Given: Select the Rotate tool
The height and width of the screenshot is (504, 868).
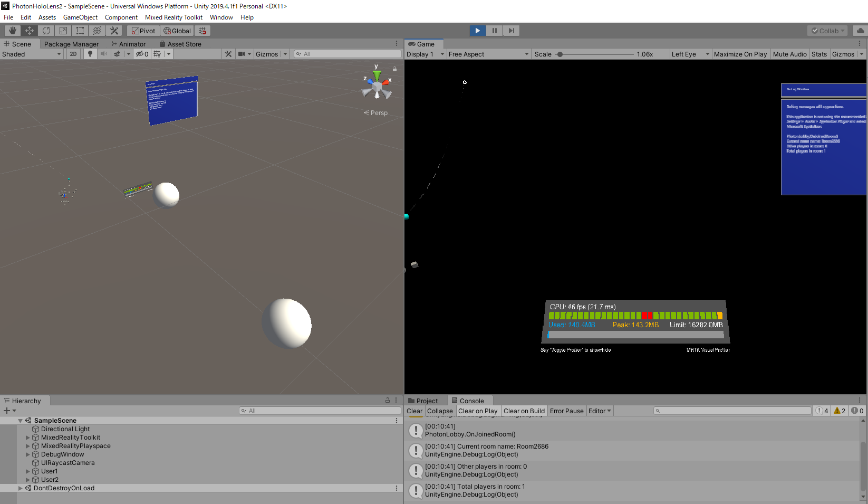Looking at the screenshot, I should coord(46,31).
